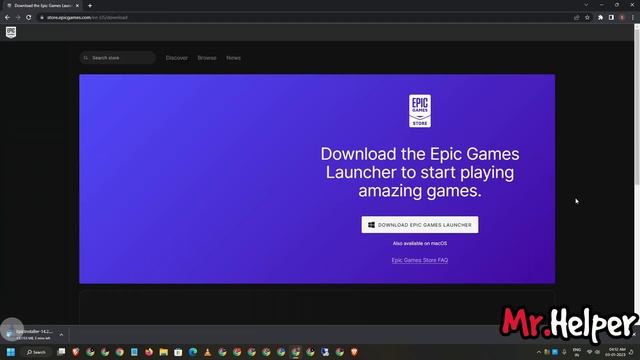Screen dimensions: 640x360
Task: Open VLC media player from the taskbar
Action: 207,352
